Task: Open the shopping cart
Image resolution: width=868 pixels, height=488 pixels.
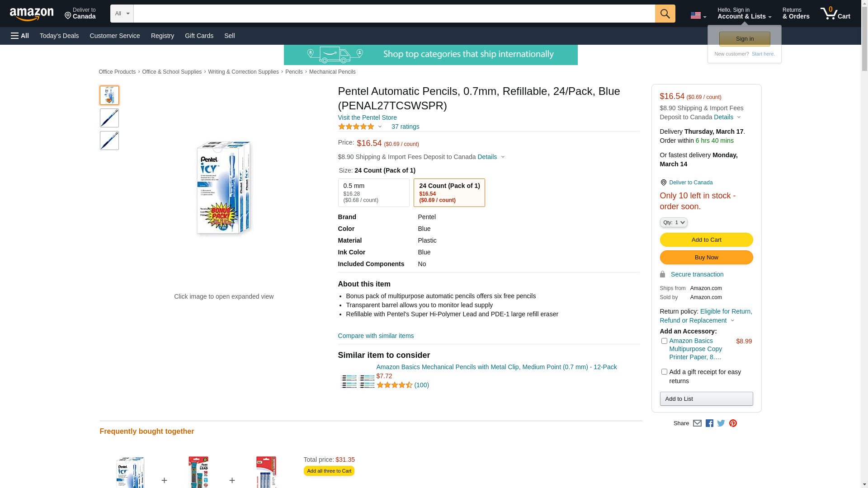Action: [x=835, y=14]
